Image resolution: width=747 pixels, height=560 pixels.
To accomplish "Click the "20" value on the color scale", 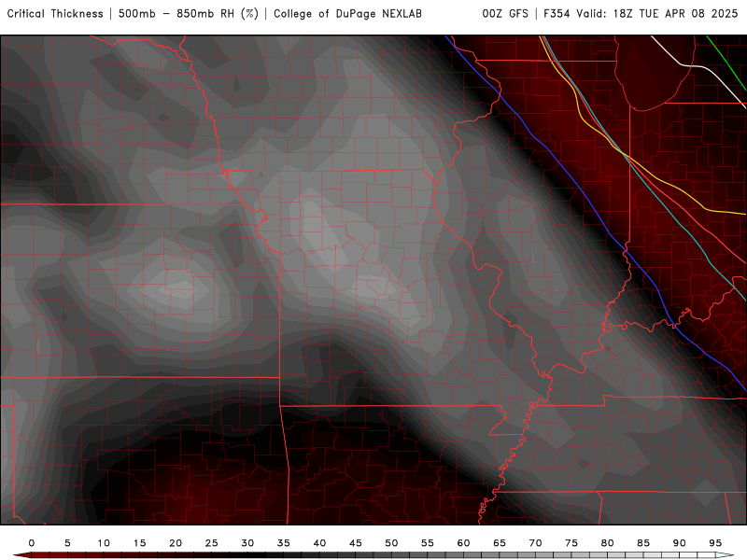I will click(176, 543).
